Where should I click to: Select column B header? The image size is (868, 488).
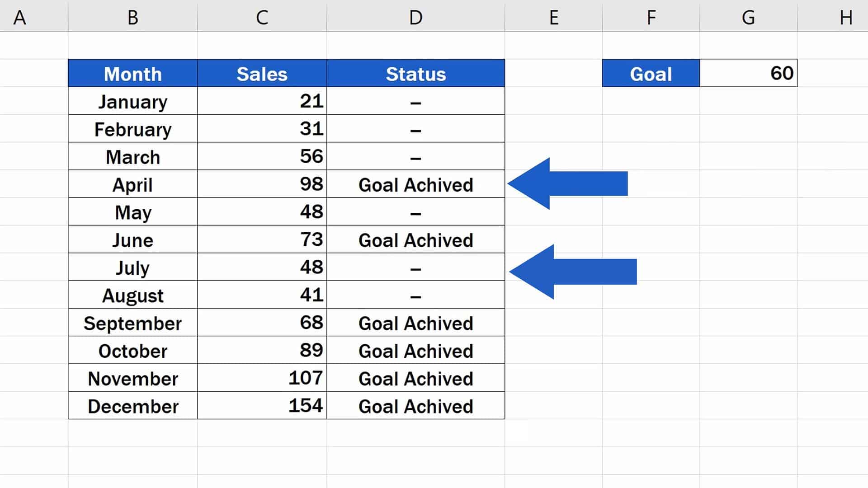coord(132,17)
